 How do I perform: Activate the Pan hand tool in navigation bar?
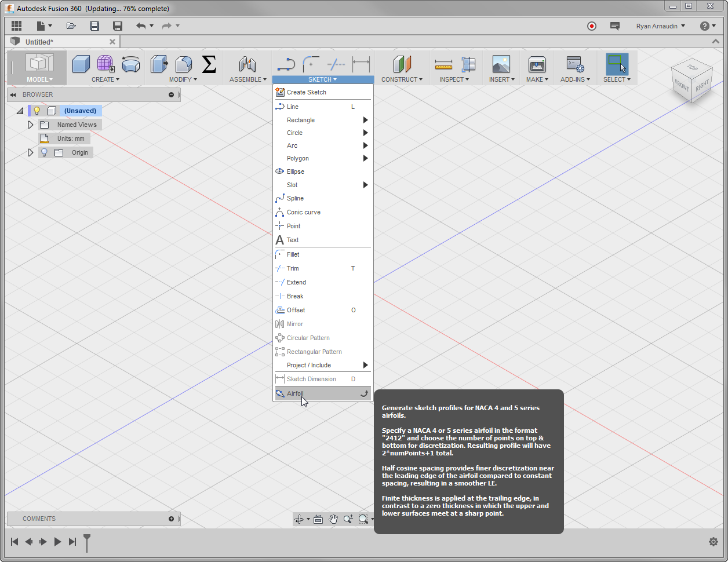coord(333,519)
